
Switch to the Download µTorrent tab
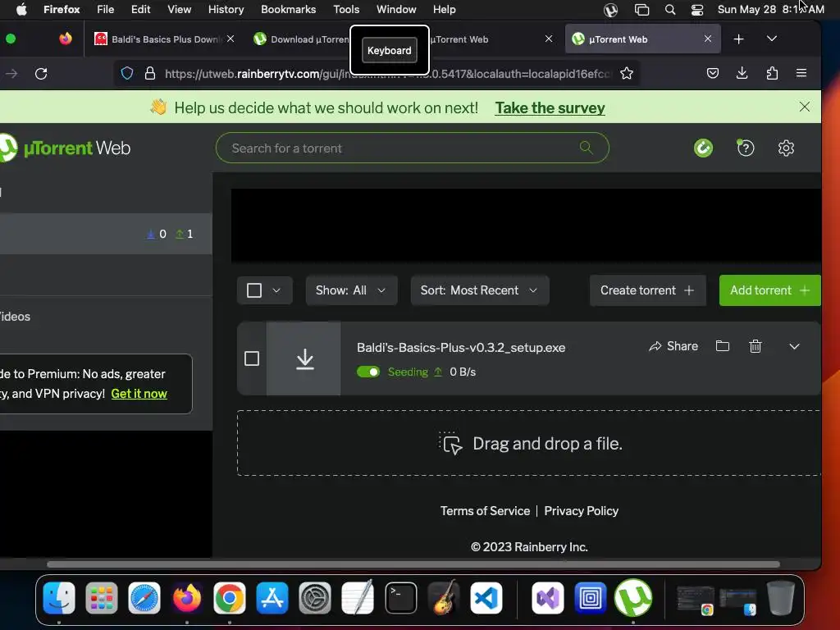[300, 39]
